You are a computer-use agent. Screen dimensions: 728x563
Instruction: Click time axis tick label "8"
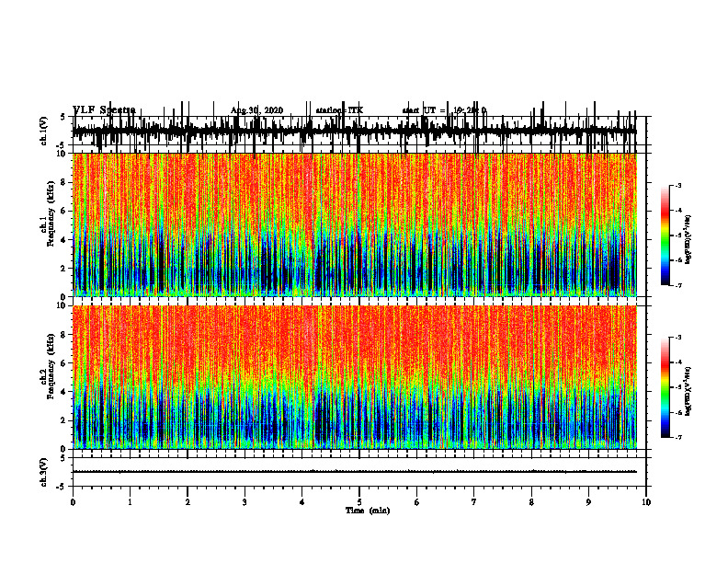[531, 502]
